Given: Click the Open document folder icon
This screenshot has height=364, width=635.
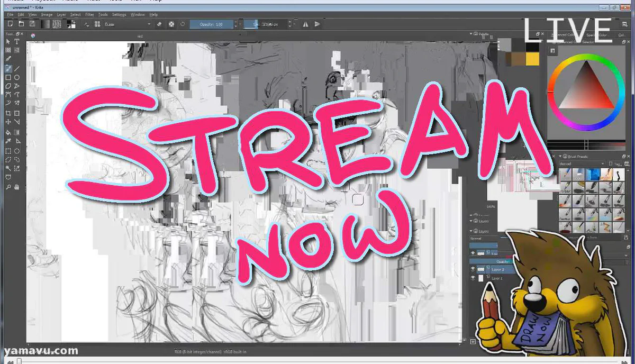Looking at the screenshot, I should point(21,24).
